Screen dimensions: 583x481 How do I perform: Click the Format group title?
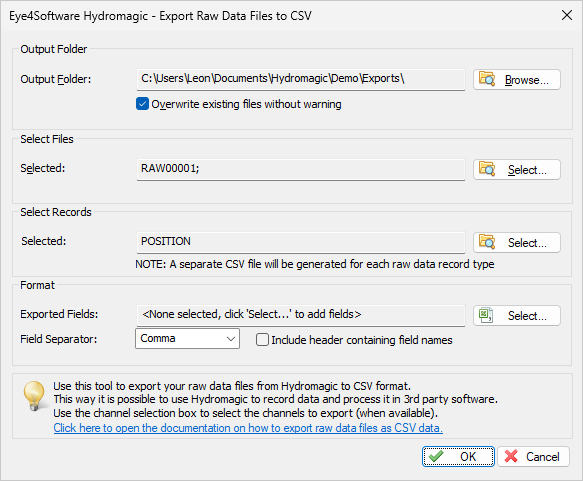(37, 285)
